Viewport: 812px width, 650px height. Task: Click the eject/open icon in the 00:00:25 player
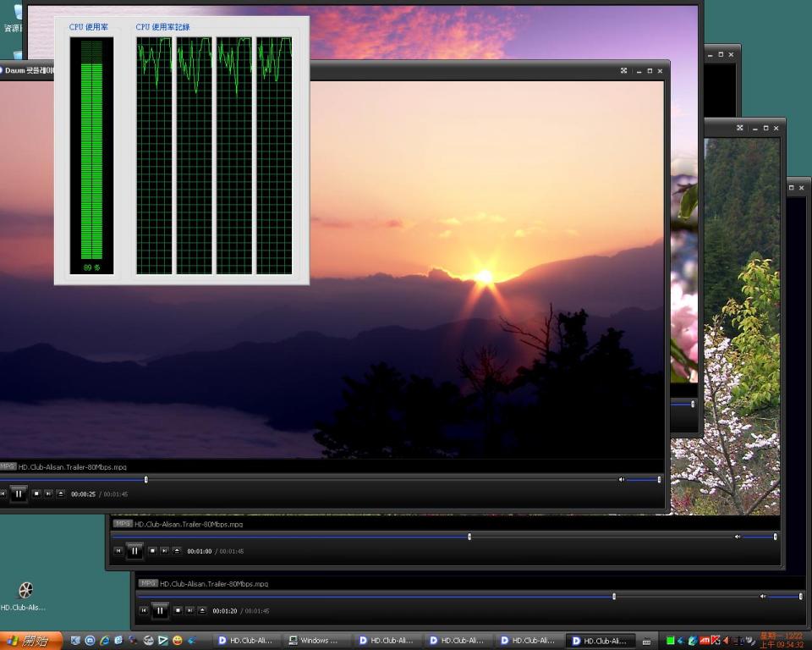[x=60, y=493]
